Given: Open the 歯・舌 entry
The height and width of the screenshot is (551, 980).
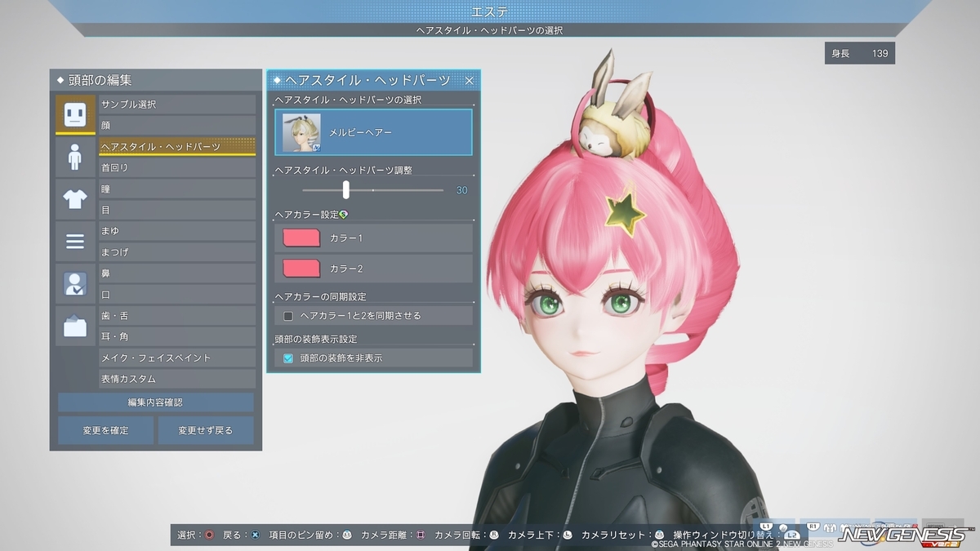Looking at the screenshot, I should [x=177, y=316].
